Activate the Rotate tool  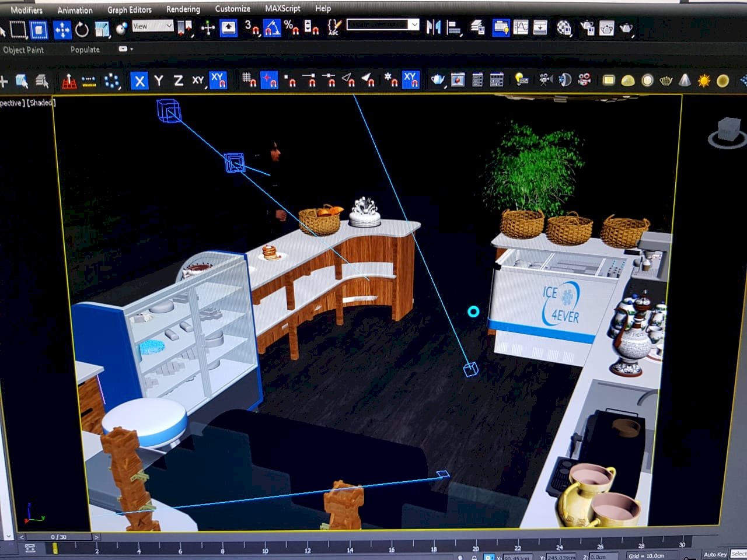pos(82,29)
